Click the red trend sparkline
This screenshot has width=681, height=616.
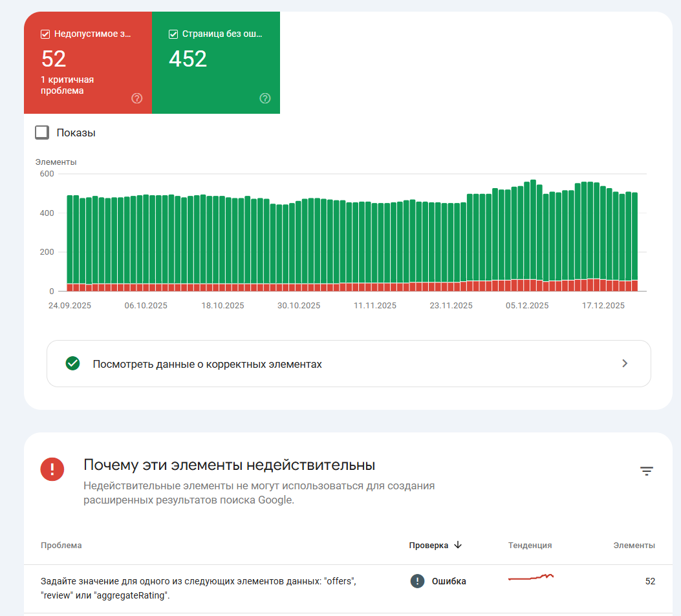[531, 577]
